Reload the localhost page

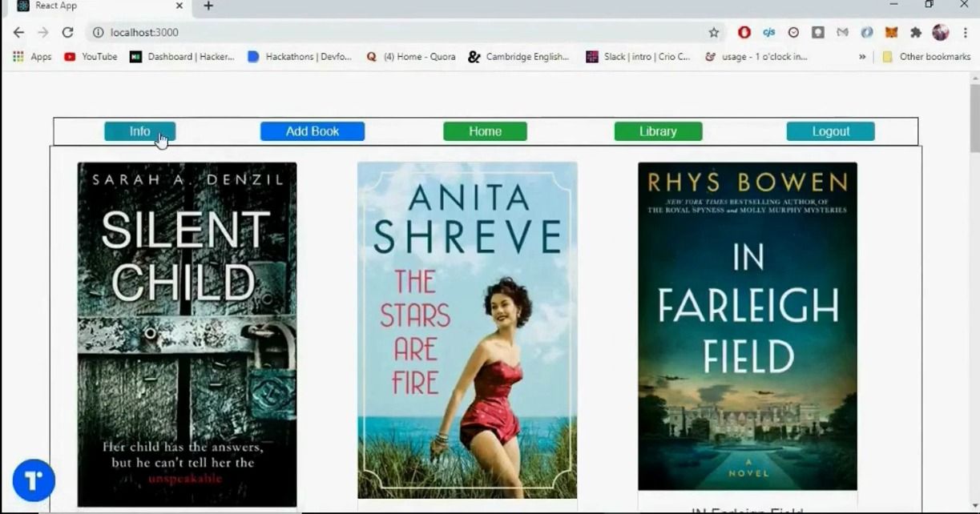coord(68,33)
